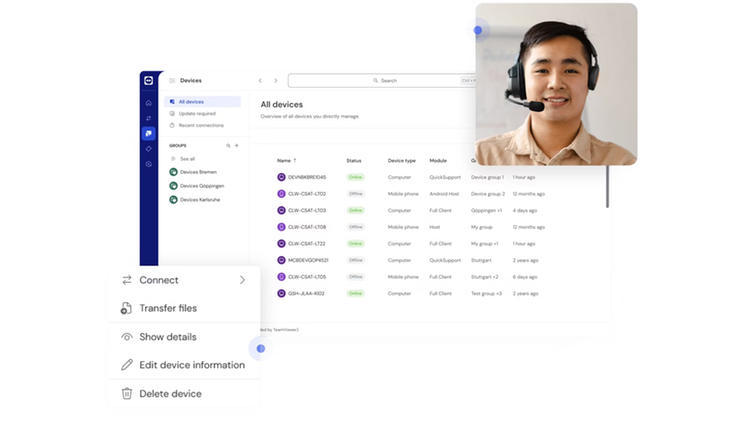This screenshot has height=424, width=750.
Task: Go forward with the right arrow
Action: pyautogui.click(x=276, y=80)
